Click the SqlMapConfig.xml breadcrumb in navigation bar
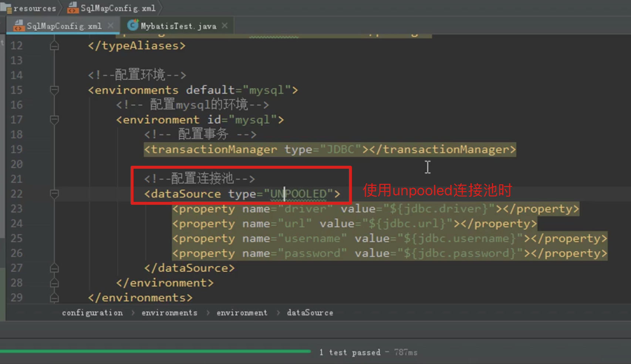Viewport: 631px width, 364px height. (112, 8)
